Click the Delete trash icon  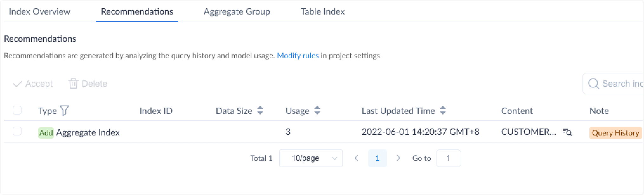(x=73, y=84)
